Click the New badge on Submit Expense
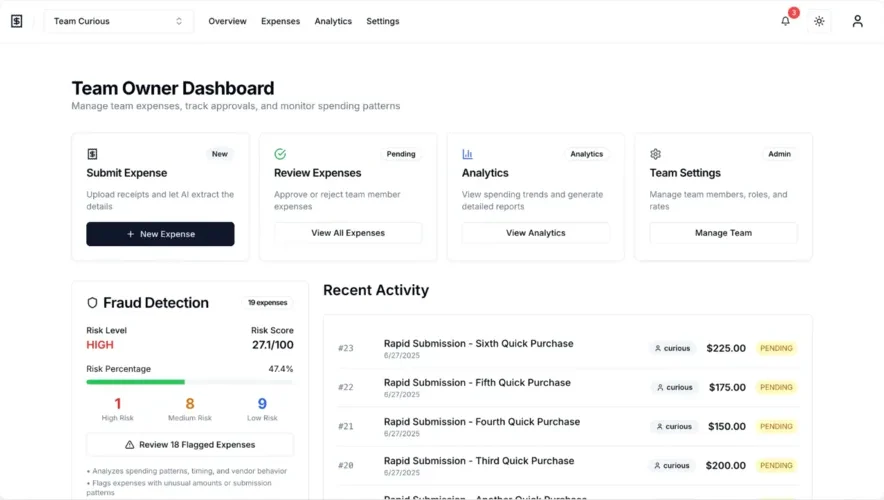The width and height of the screenshot is (884, 500). pyautogui.click(x=220, y=154)
